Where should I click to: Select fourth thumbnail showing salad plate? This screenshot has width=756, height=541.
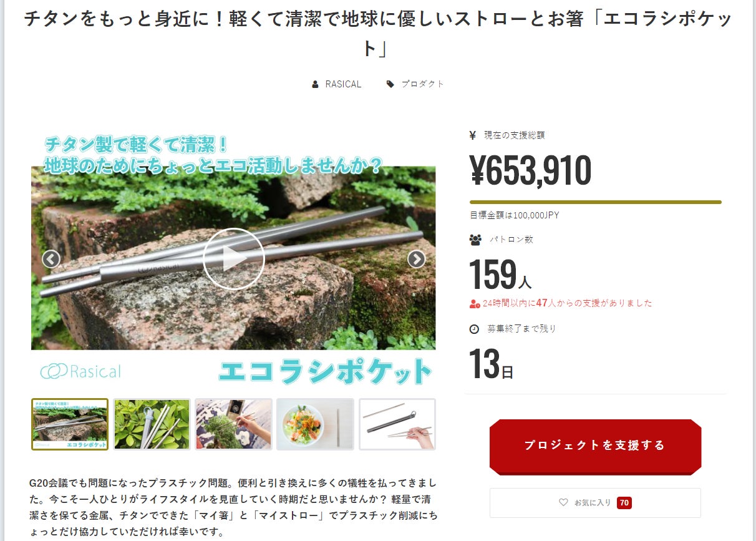point(315,424)
